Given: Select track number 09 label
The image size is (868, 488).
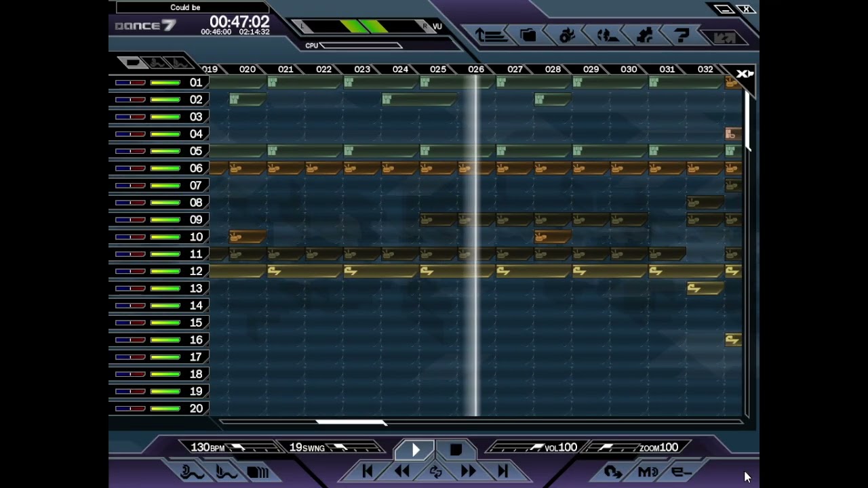Looking at the screenshot, I should [x=196, y=220].
